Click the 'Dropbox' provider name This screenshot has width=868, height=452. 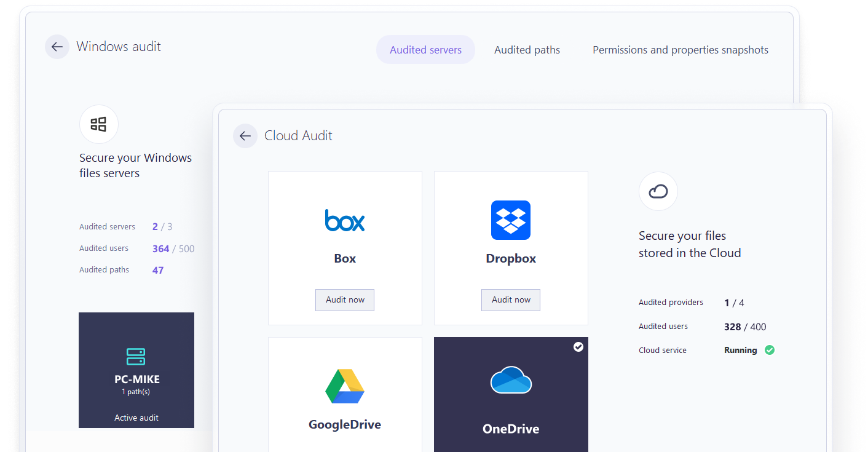click(511, 259)
